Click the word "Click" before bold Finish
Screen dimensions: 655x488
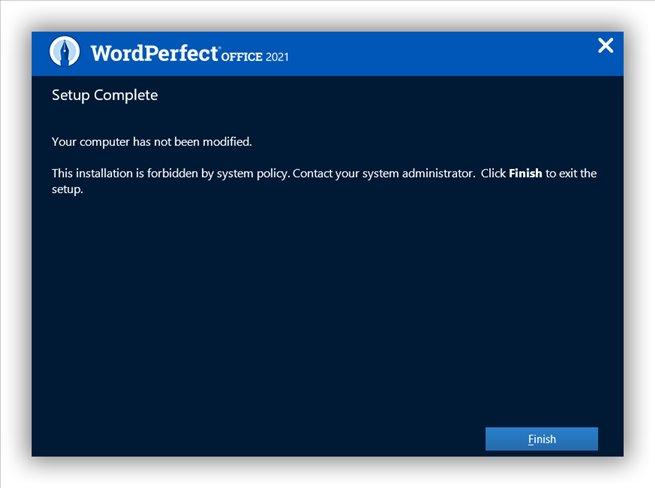(x=493, y=173)
